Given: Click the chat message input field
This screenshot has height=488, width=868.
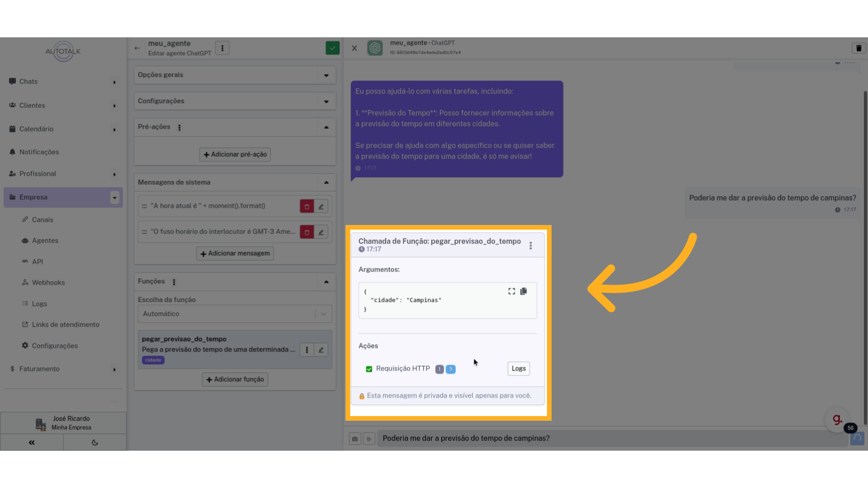Looking at the screenshot, I should pyautogui.click(x=613, y=439).
